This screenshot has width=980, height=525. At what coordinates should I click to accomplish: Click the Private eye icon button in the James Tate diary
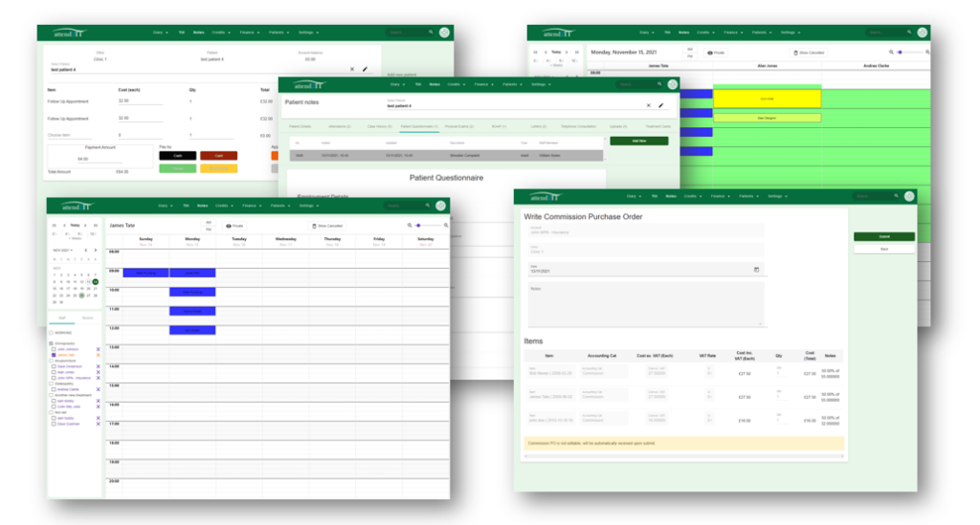coord(235,226)
